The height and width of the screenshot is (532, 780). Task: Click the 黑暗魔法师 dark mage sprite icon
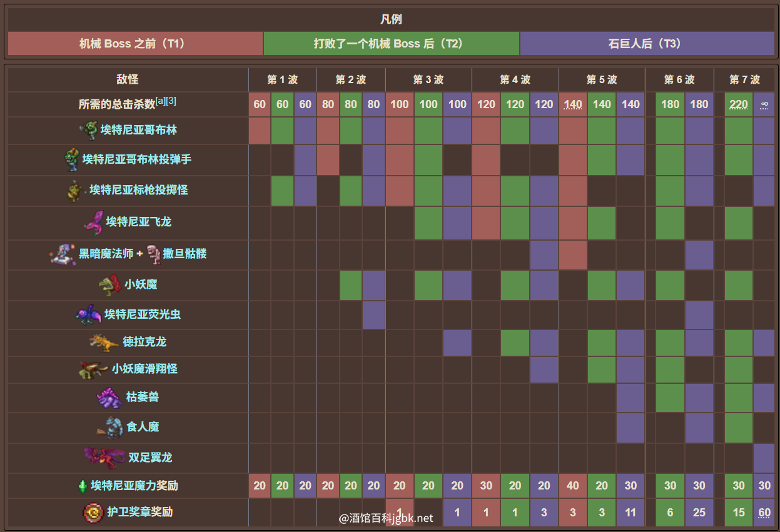point(63,254)
